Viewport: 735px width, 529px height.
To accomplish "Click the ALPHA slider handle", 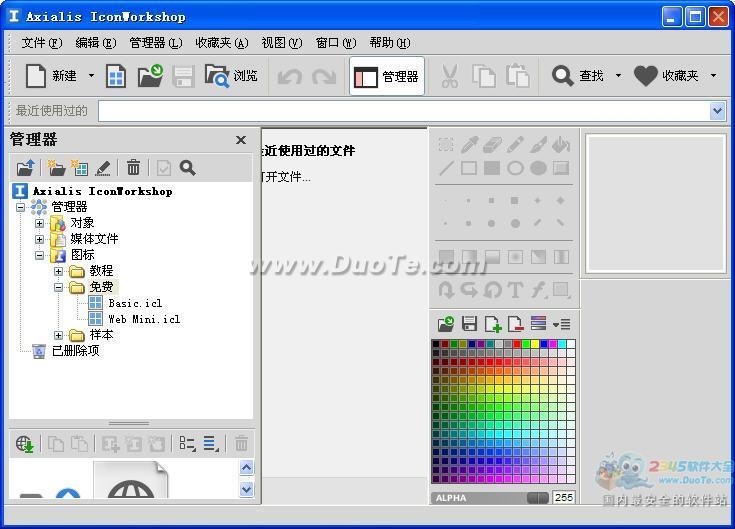I will pyautogui.click(x=538, y=498).
